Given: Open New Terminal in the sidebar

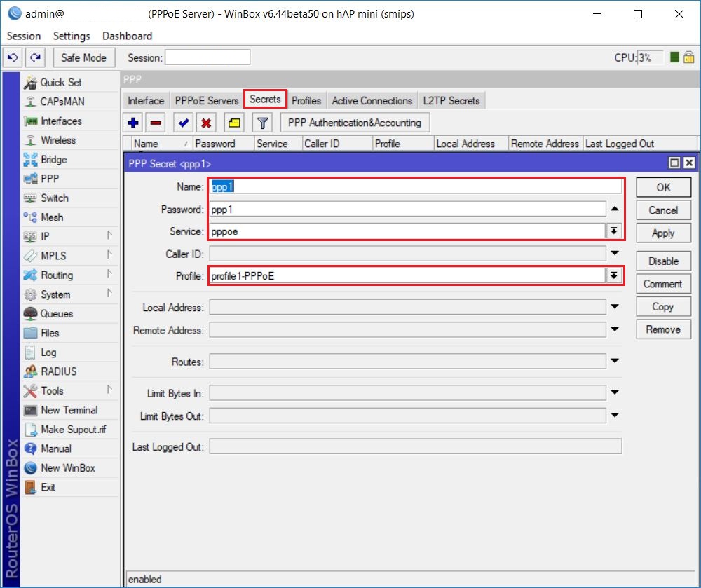Looking at the screenshot, I should coord(70,410).
